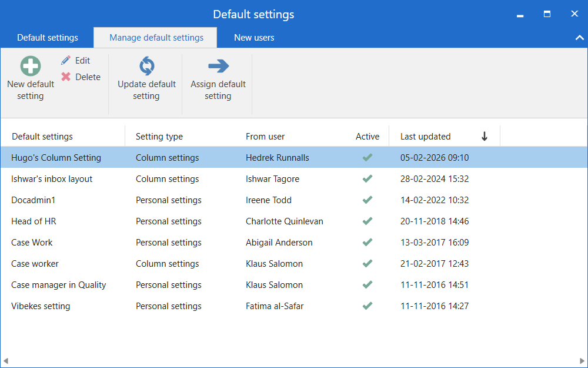Select the Case Work setting
This screenshot has width=588, height=368.
pyautogui.click(x=32, y=243)
